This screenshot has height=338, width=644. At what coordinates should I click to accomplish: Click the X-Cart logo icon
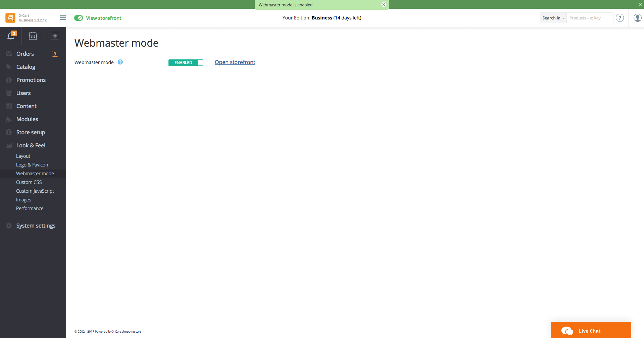(10, 18)
